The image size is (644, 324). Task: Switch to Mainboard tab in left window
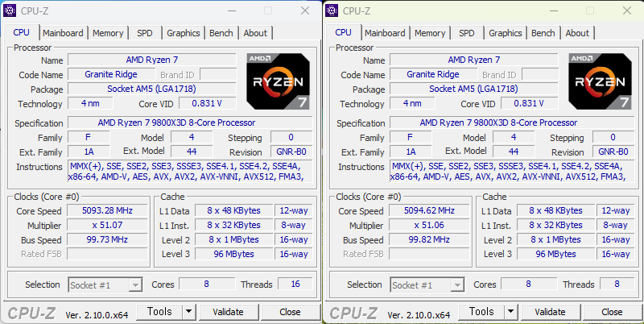(x=63, y=33)
